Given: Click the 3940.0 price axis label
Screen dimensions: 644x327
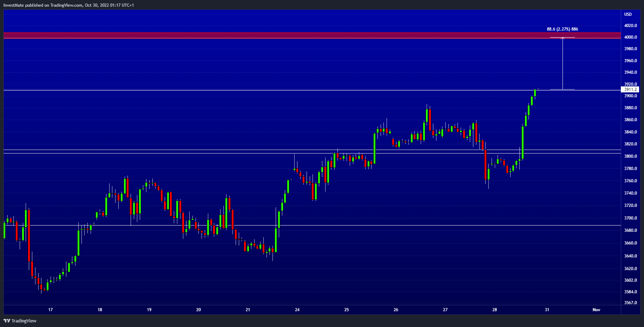Looking at the screenshot, I should pyautogui.click(x=631, y=72).
